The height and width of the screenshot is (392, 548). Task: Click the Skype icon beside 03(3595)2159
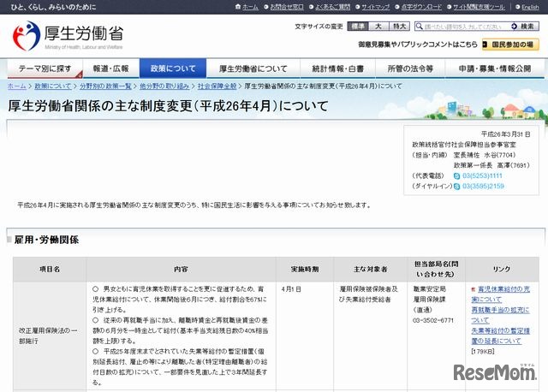coord(456,187)
